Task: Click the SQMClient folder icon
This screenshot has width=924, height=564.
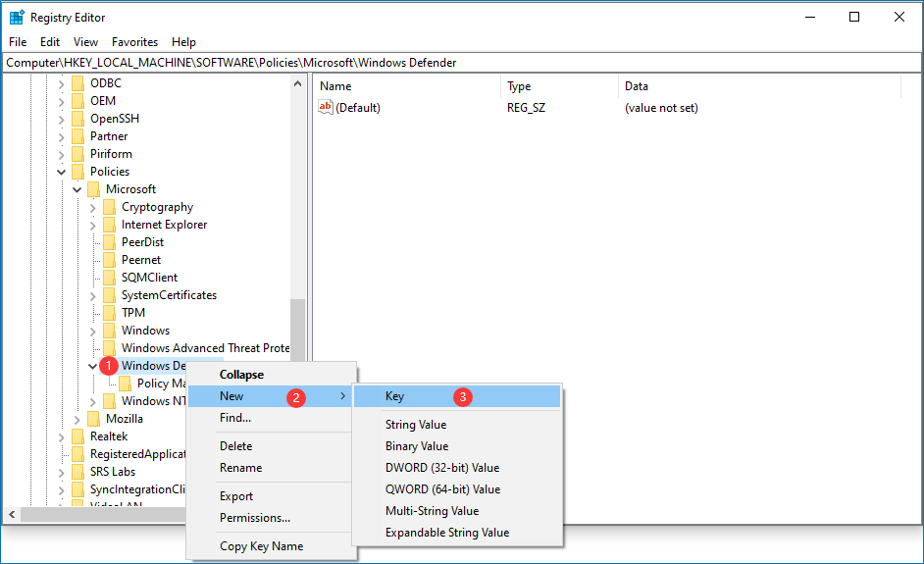Action: pos(109,278)
